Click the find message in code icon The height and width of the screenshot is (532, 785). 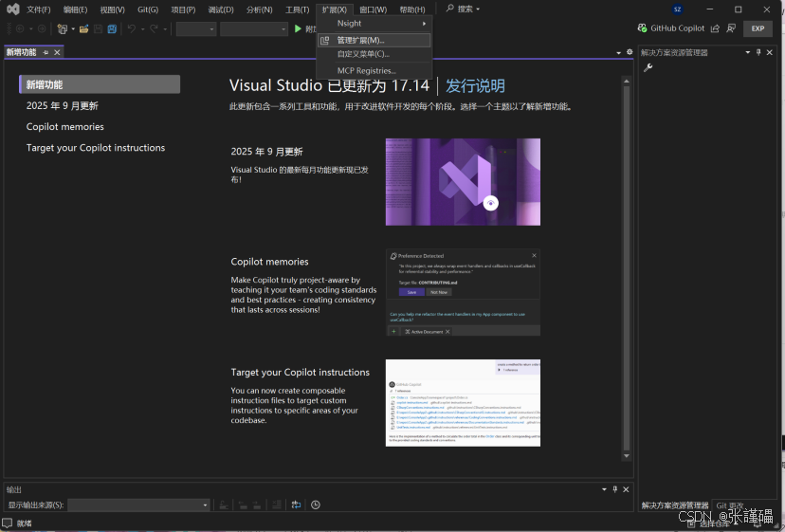pos(224,504)
